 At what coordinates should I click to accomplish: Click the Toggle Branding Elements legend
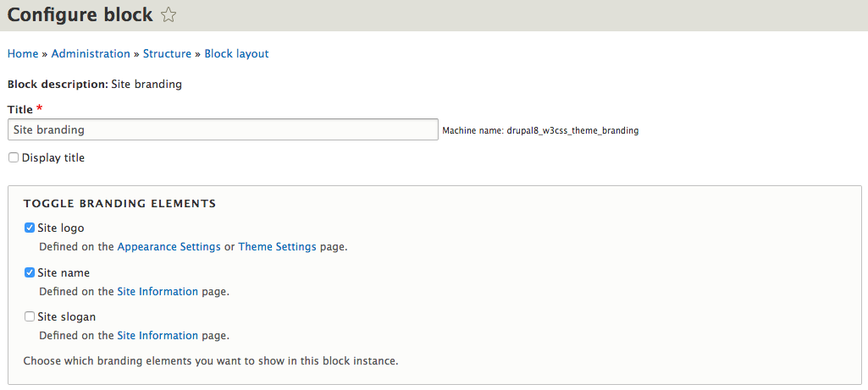click(119, 204)
